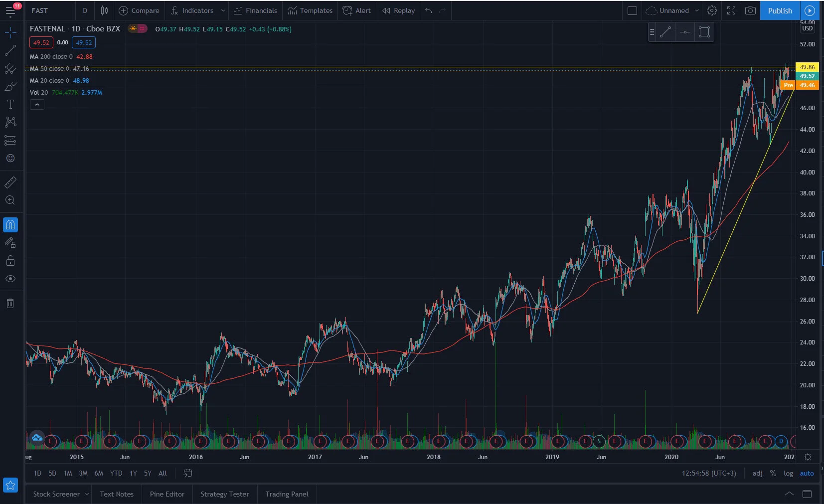The image size is (824, 504).
Task: Open the Text Notes tab
Action: (117, 494)
